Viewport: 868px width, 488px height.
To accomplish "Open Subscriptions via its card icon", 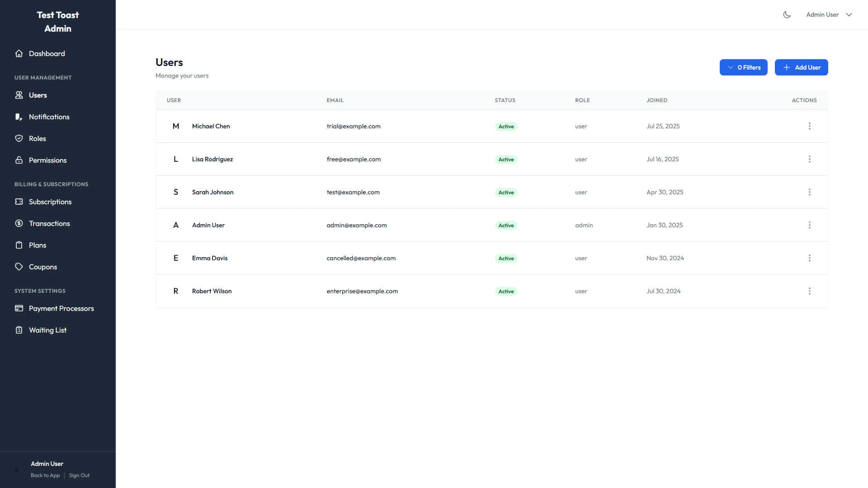I will click(19, 202).
